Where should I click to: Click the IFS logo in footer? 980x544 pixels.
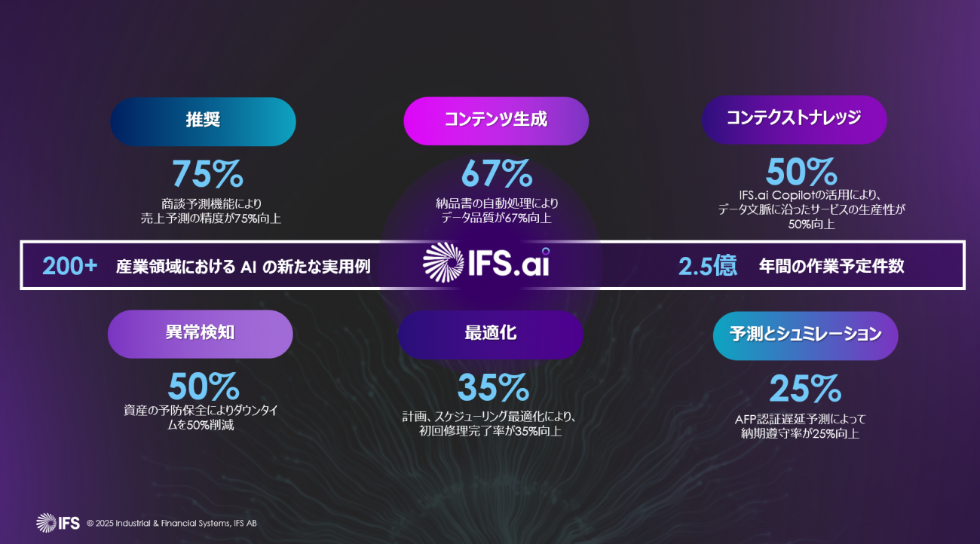57,522
